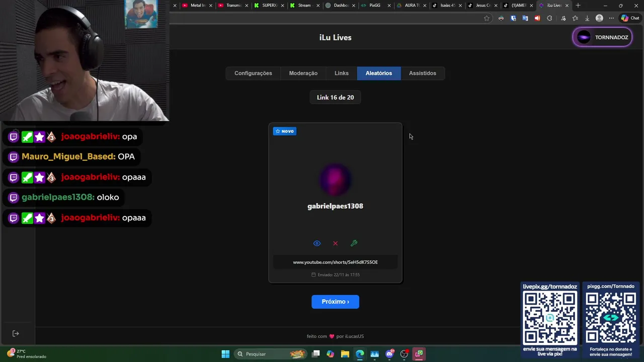Click the NOVO star badge
This screenshot has height=362, width=644.
(x=285, y=131)
